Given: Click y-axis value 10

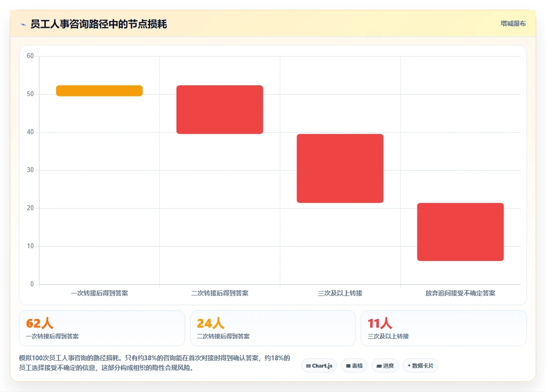Looking at the screenshot, I should [30, 246].
